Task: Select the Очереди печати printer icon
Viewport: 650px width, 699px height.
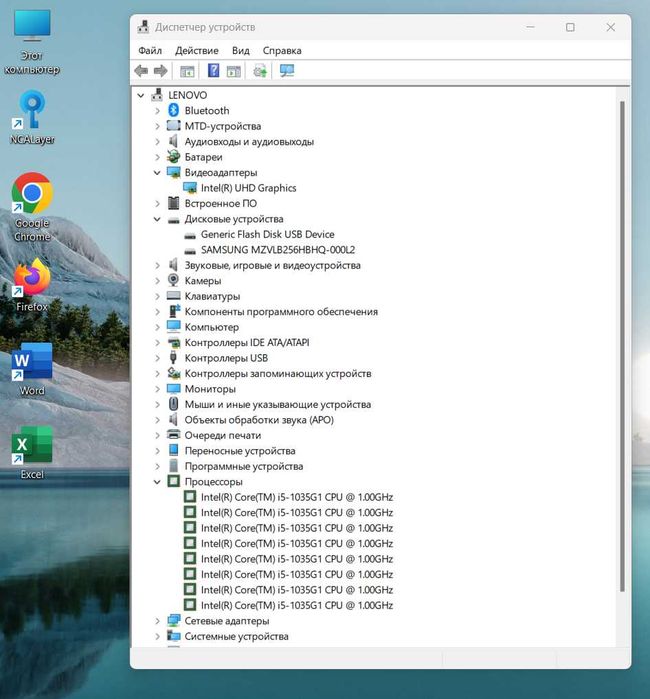Action: (x=173, y=434)
